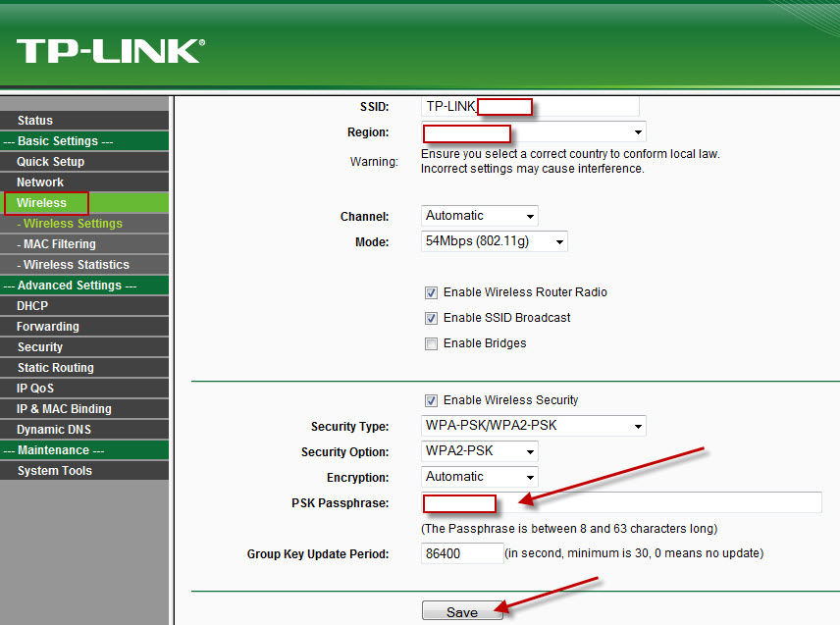Viewport: 840px width, 625px height.
Task: Open the Mode dropdown showing 54Mbps (802.11g)
Action: [x=494, y=241]
